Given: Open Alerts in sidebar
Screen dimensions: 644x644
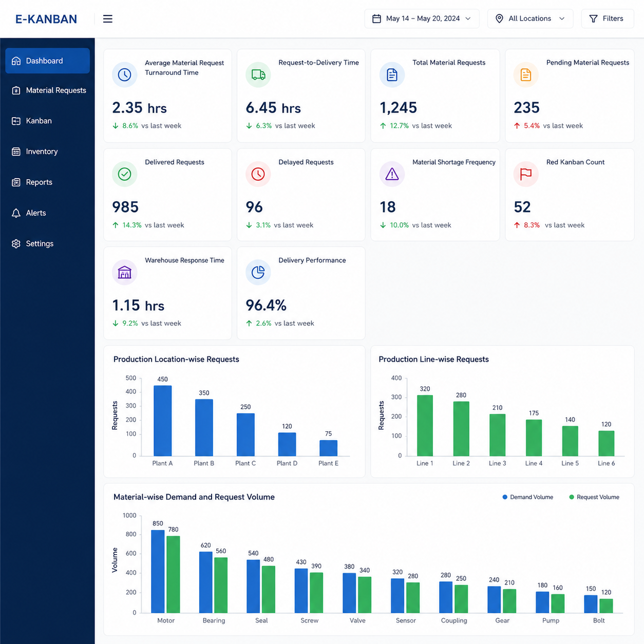Looking at the screenshot, I should (48, 213).
